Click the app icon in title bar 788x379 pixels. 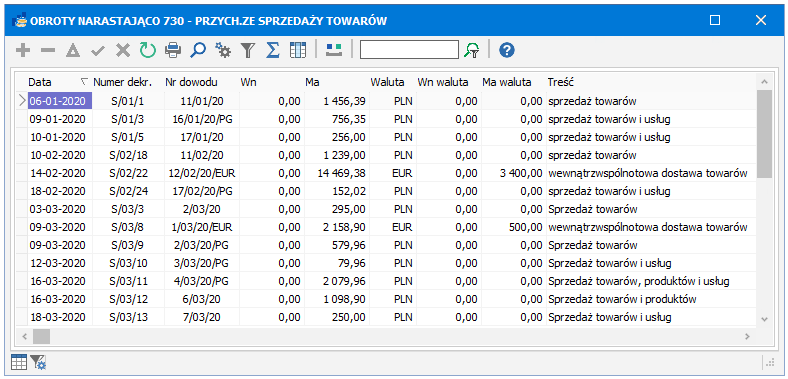[20, 21]
